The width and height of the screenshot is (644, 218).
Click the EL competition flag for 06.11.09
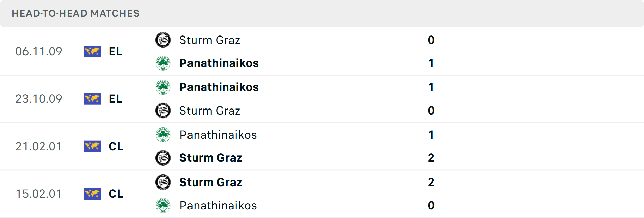[92, 51]
